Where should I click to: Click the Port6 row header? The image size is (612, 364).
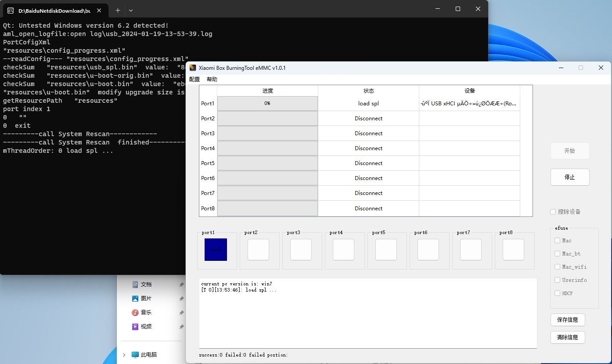pos(208,178)
